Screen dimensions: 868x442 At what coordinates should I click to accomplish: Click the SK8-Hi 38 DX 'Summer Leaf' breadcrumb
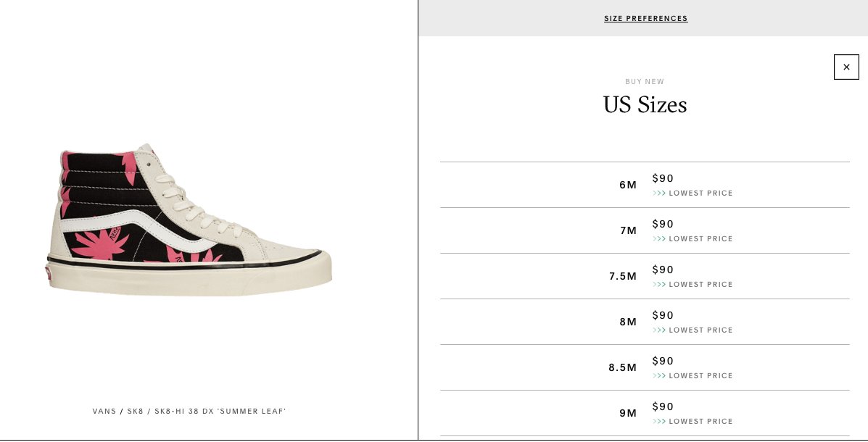[x=220, y=411]
